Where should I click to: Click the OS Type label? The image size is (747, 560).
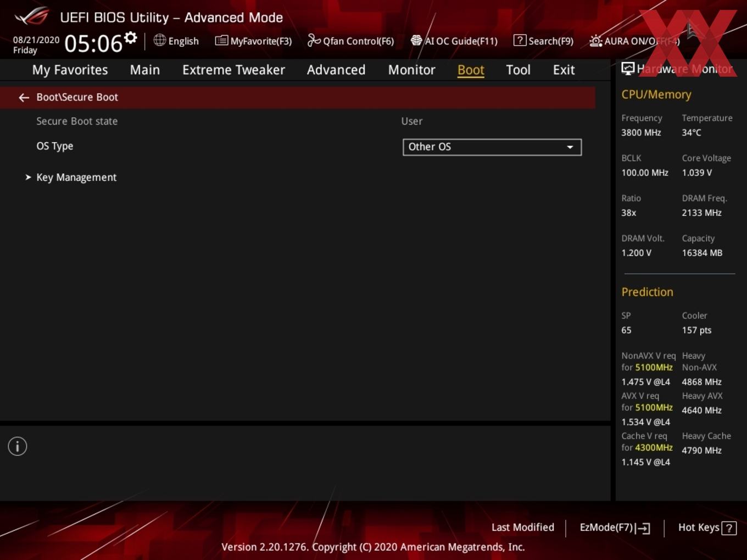pos(55,146)
